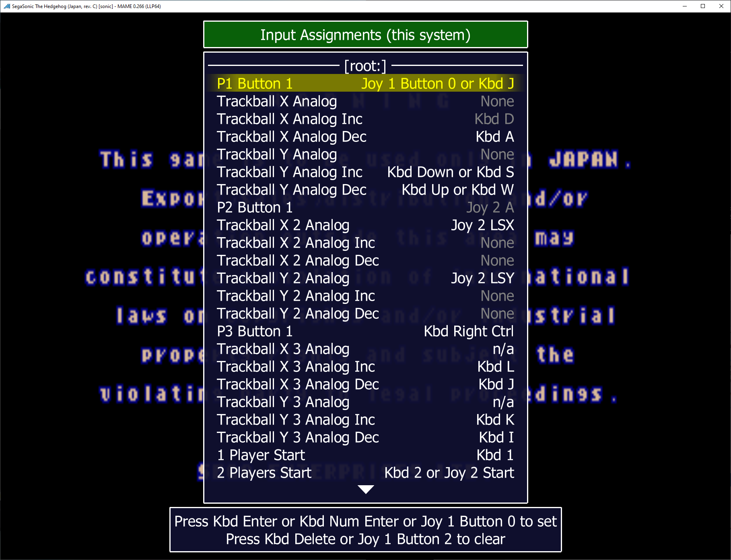Screen dimensions: 731x560
Task: Select the Trackball X Analog menu entry
Action: click(x=365, y=101)
